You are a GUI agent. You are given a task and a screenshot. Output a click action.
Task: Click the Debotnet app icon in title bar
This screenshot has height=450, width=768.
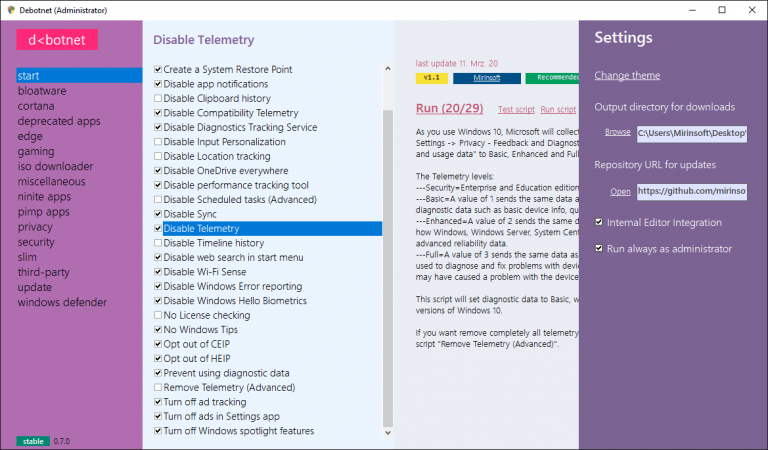(x=11, y=9)
